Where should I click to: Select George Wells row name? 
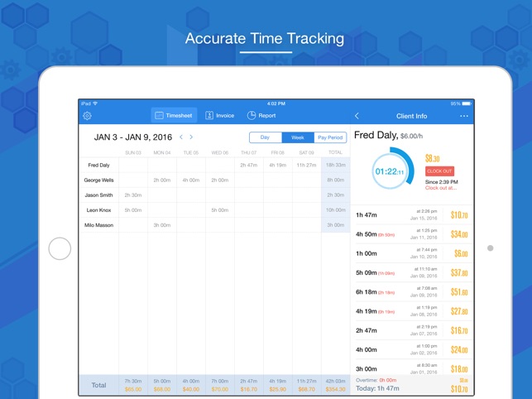click(x=98, y=180)
